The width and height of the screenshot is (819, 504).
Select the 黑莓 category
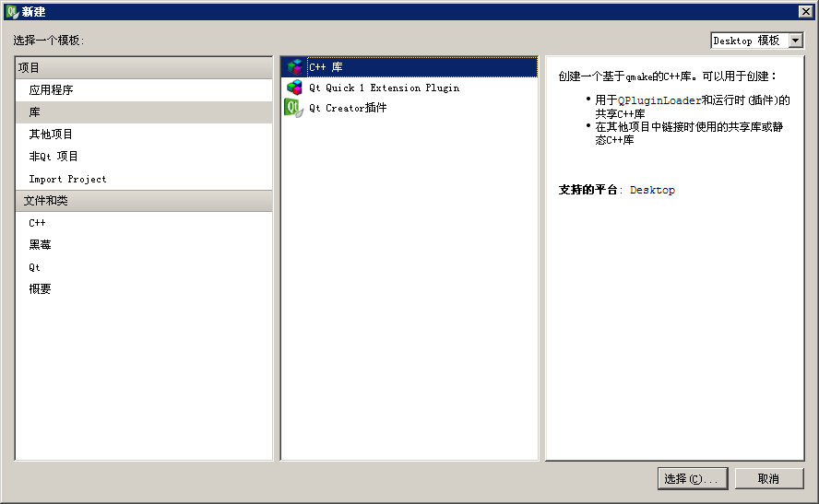144,245
